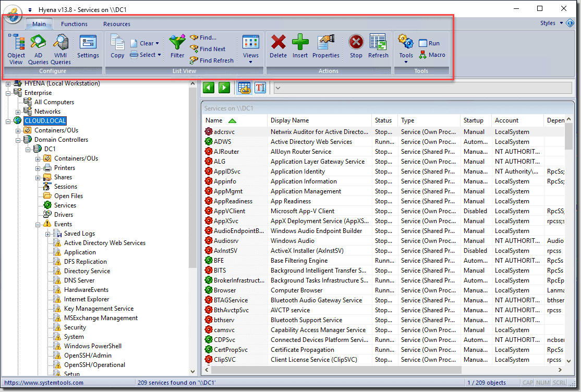Select the CertPropSvc service row
The width and height of the screenshot is (581, 392).
pyautogui.click(x=384, y=350)
